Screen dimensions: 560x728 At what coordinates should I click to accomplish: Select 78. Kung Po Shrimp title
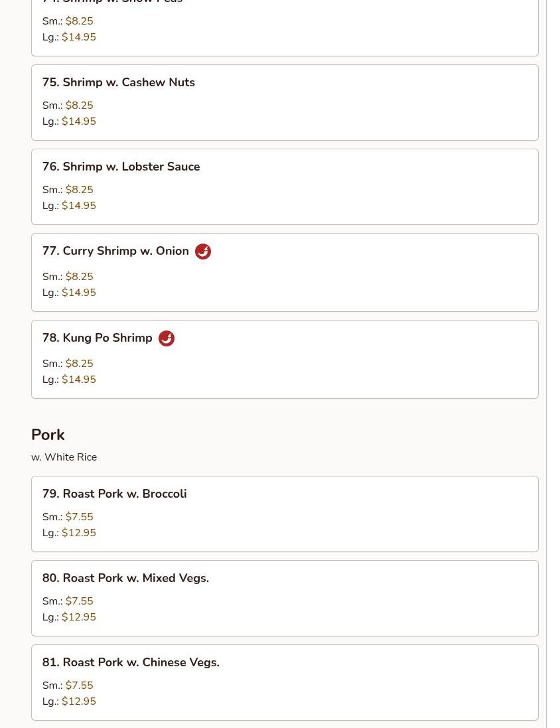coord(98,338)
